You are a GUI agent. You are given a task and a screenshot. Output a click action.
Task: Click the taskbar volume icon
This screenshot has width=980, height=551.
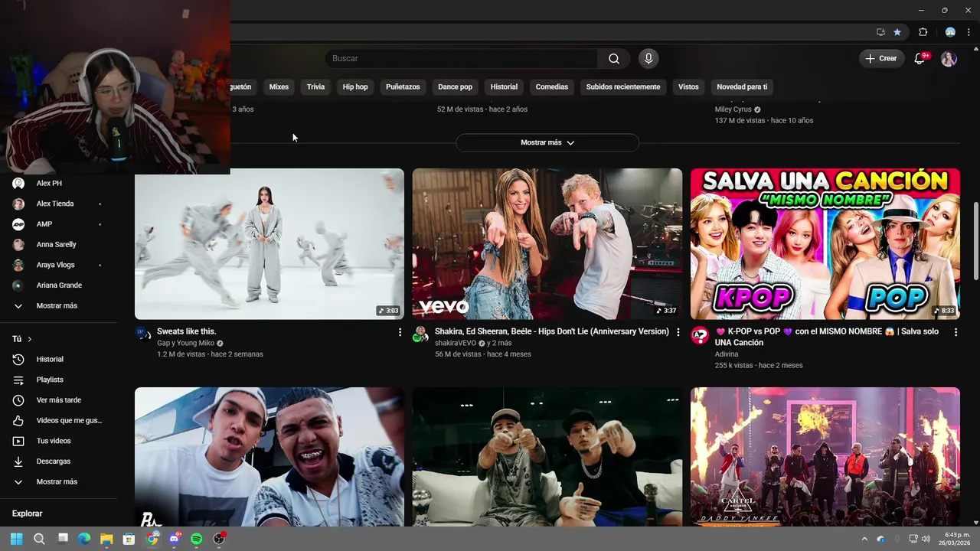[926, 539]
